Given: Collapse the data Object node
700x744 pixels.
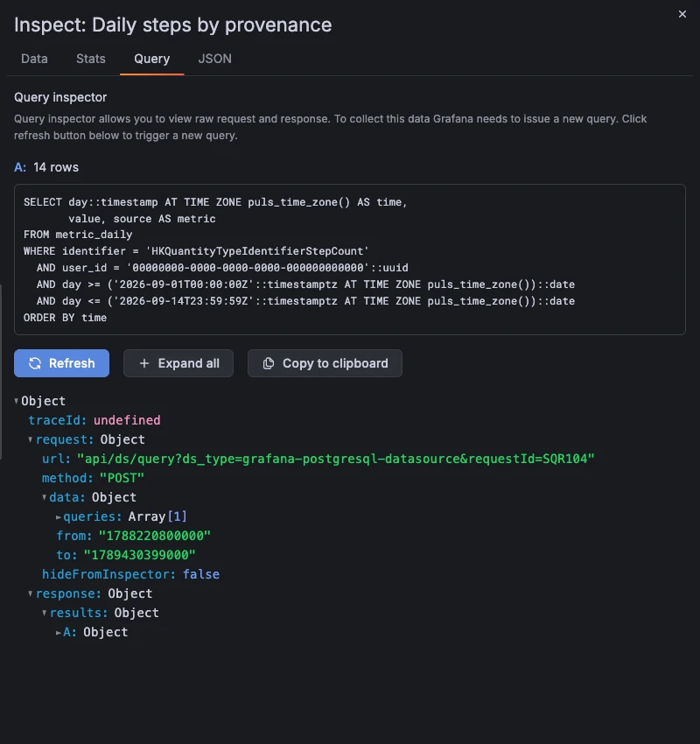Looking at the screenshot, I should [44, 497].
